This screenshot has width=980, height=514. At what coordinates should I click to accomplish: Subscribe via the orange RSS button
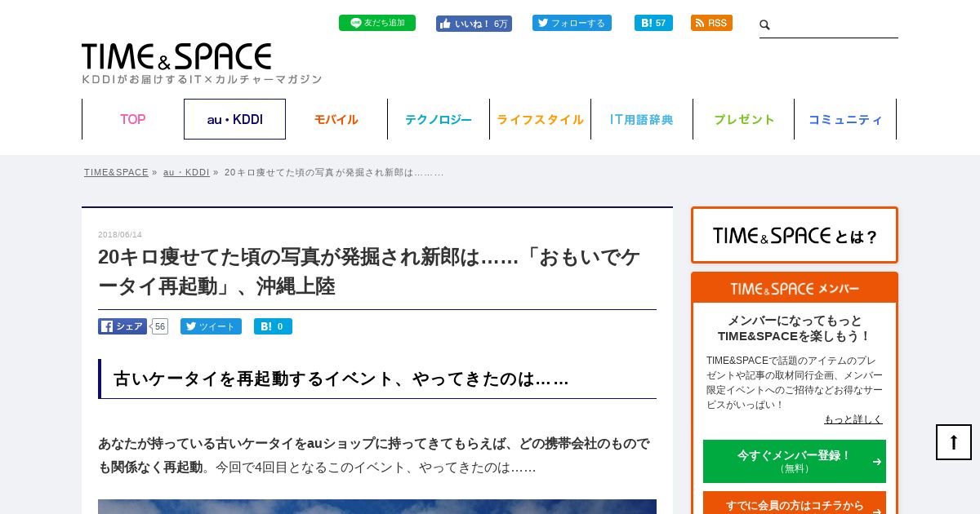point(711,23)
